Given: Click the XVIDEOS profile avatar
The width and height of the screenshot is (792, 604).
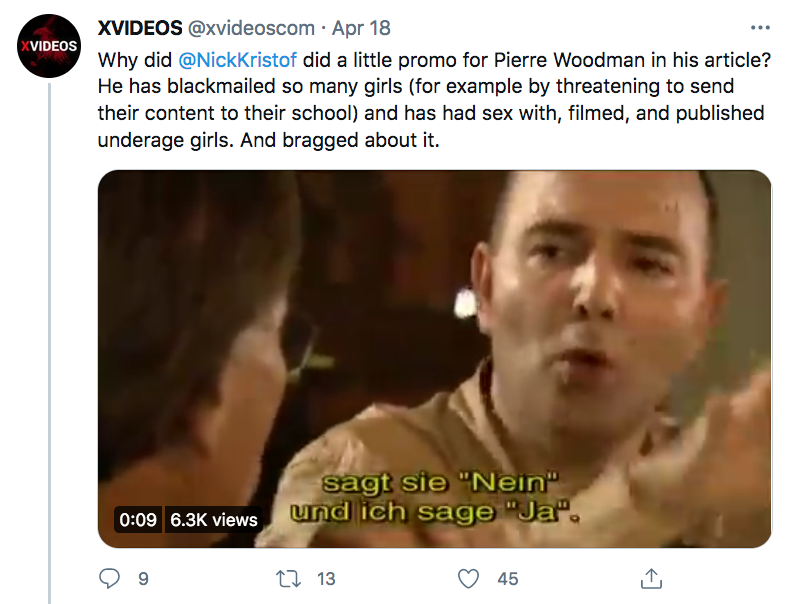Looking at the screenshot, I should click(49, 46).
